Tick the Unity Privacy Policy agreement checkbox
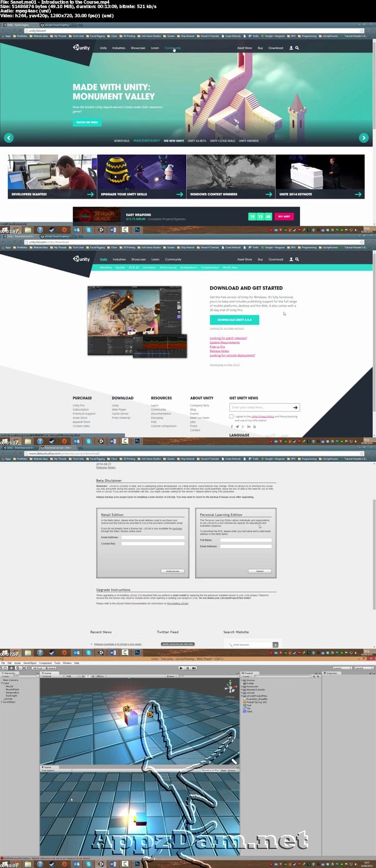The width and height of the screenshot is (376, 868). tap(232, 417)
